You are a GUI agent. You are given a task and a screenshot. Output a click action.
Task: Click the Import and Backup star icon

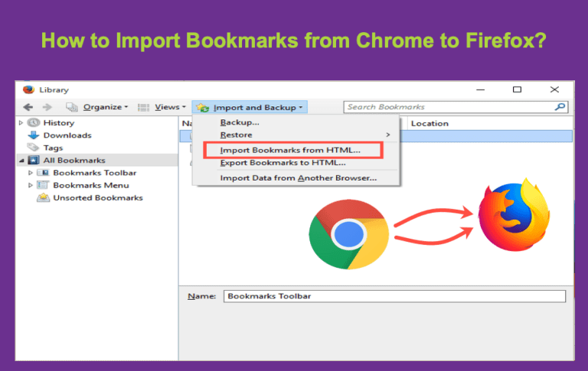click(203, 108)
